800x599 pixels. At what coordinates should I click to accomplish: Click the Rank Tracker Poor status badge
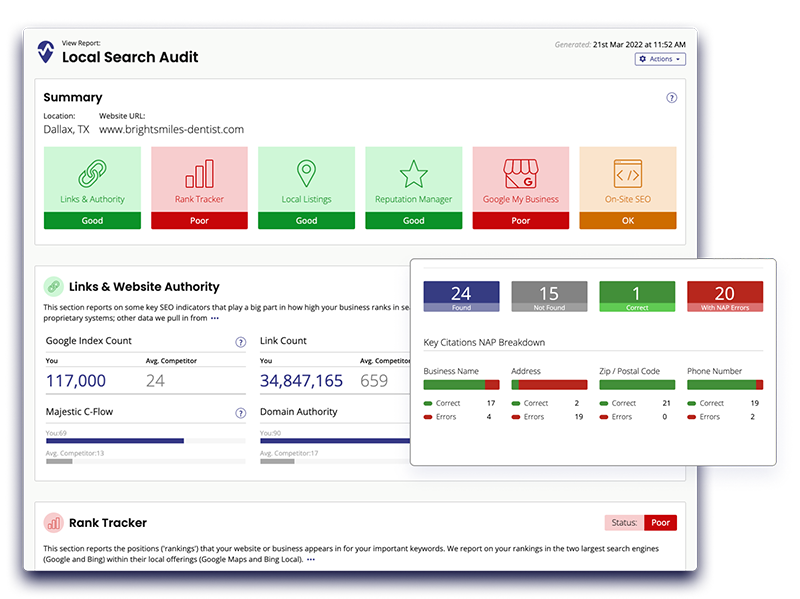pyautogui.click(x=660, y=522)
